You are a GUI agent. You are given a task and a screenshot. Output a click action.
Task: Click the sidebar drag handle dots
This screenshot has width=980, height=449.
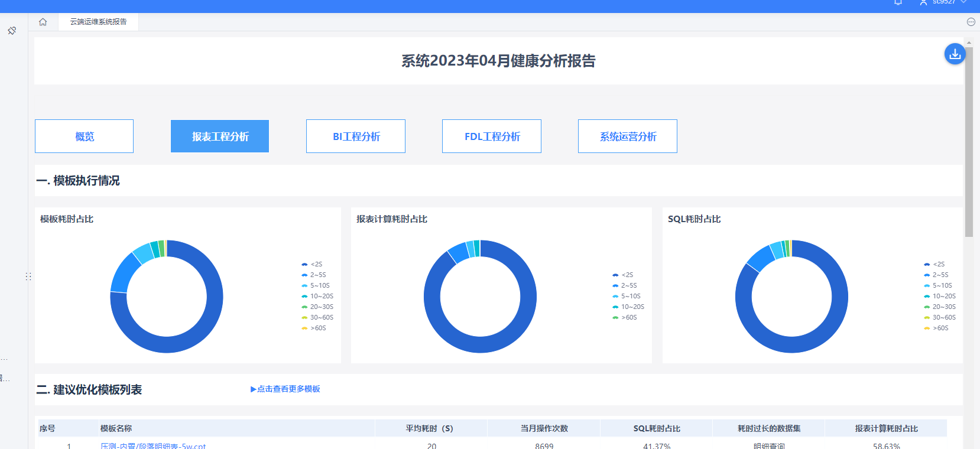(x=28, y=276)
